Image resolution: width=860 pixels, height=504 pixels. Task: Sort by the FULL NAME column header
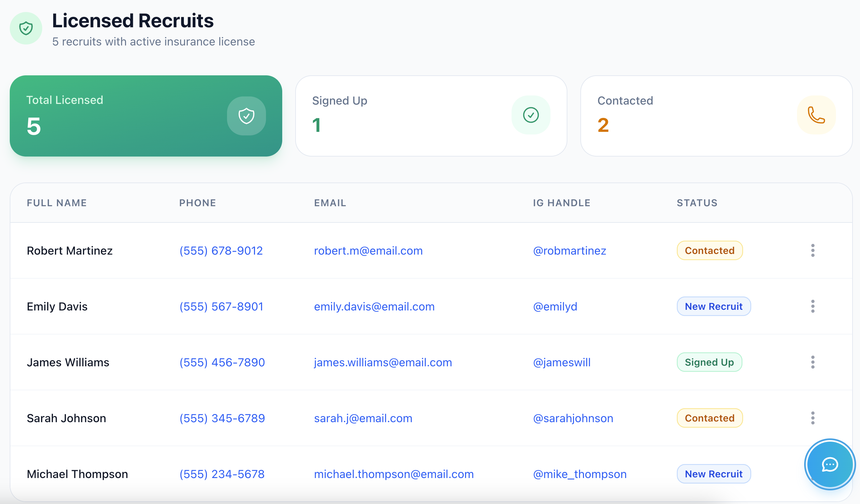tap(57, 203)
